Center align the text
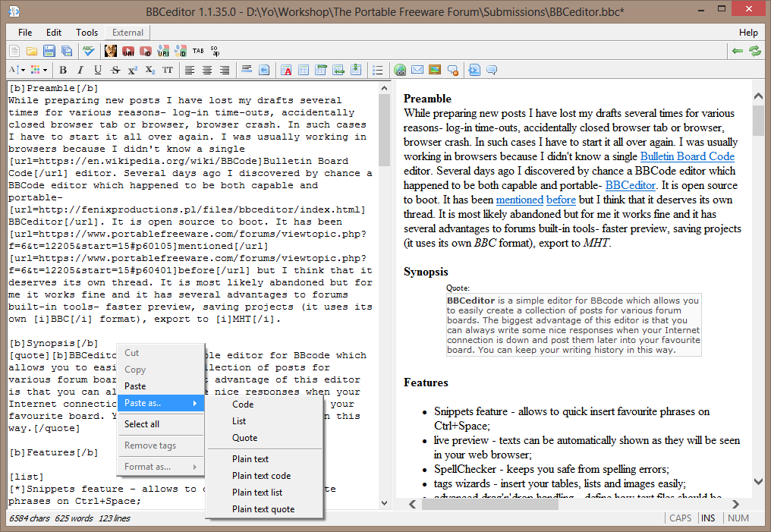The image size is (771, 532). (x=207, y=71)
